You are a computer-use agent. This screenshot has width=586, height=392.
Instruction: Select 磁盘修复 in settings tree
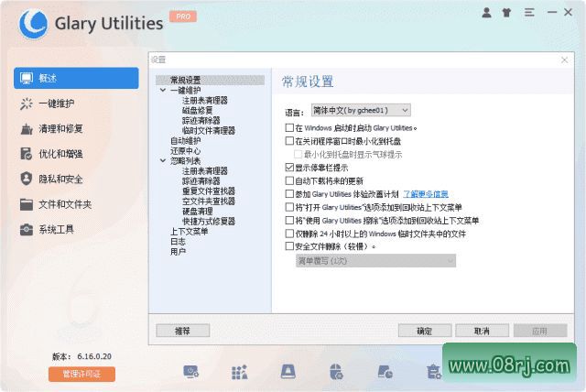[198, 110]
